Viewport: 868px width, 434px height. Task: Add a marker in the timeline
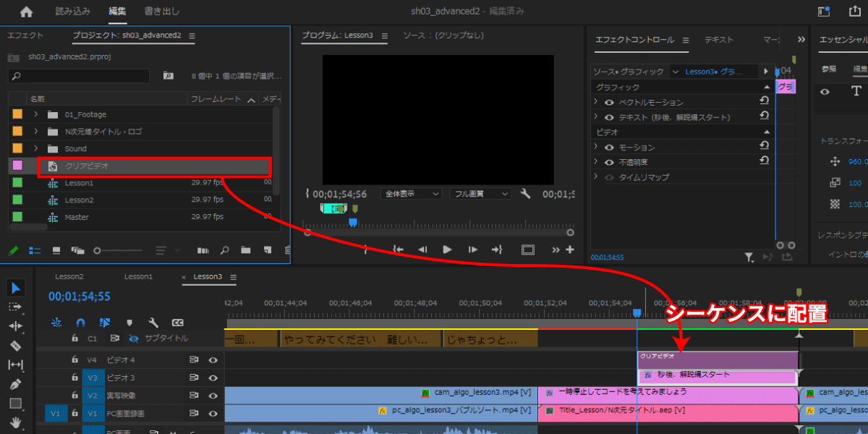129,323
